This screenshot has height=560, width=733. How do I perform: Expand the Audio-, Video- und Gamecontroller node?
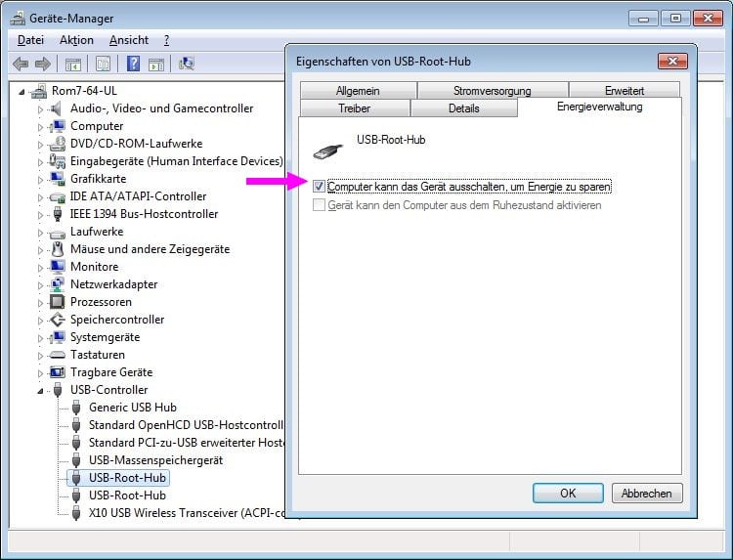41,109
